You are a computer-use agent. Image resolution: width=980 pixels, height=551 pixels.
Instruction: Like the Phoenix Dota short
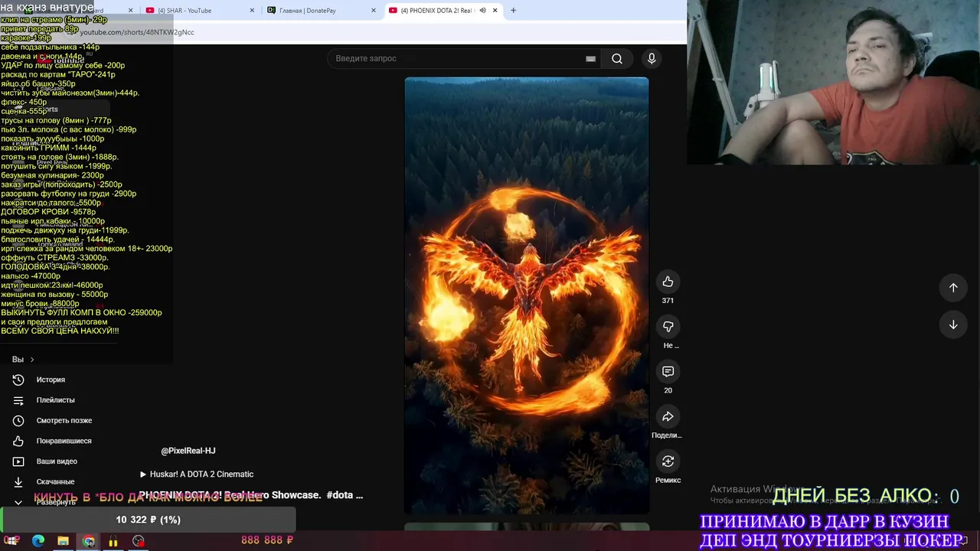coord(668,282)
